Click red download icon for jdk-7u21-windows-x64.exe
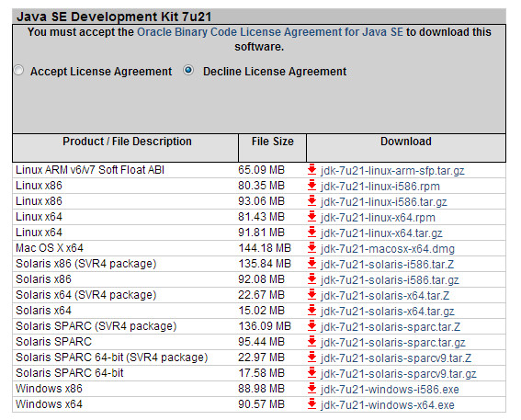Image resolution: width=521 pixels, height=420 pixels. 311,403
